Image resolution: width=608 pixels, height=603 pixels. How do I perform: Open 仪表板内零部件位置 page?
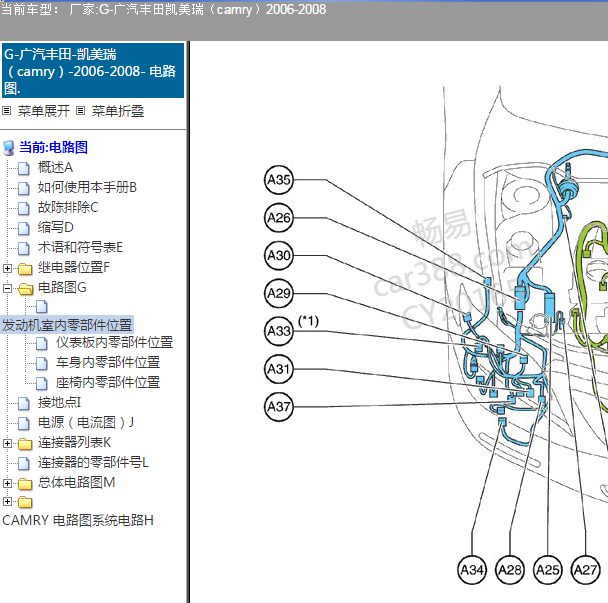tap(114, 342)
